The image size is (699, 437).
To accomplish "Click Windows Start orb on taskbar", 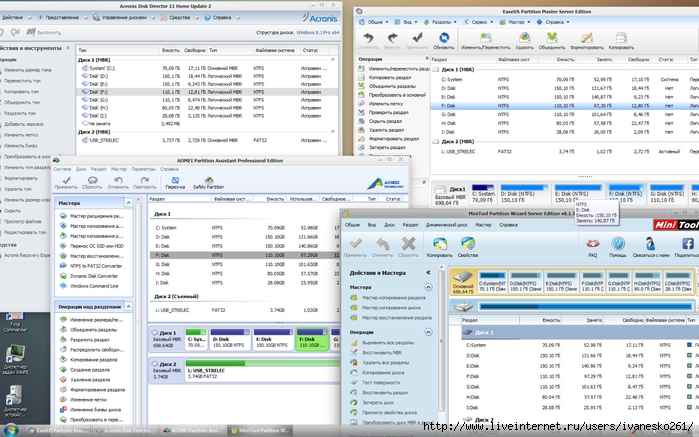I will pyautogui.click(x=11, y=430).
